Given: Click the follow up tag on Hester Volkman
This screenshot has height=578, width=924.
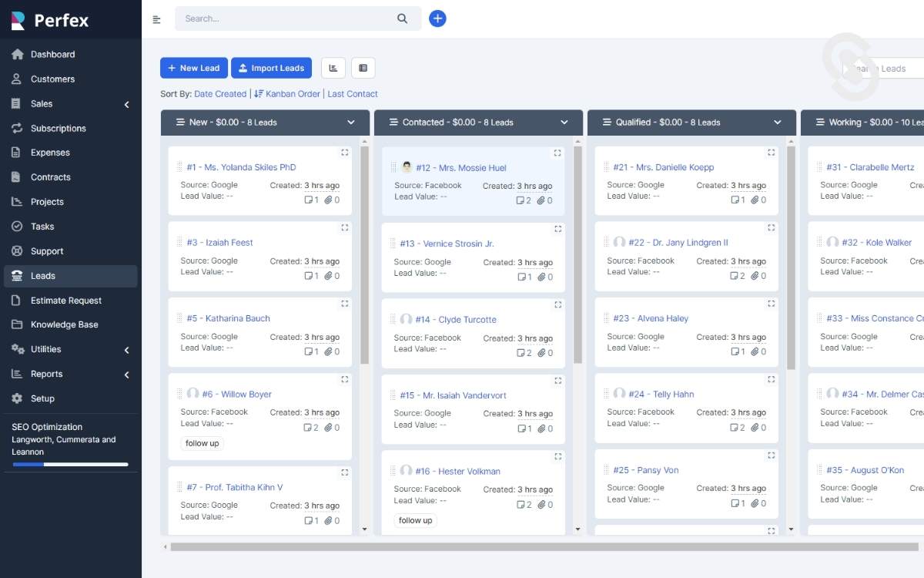Looking at the screenshot, I should pyautogui.click(x=414, y=520).
